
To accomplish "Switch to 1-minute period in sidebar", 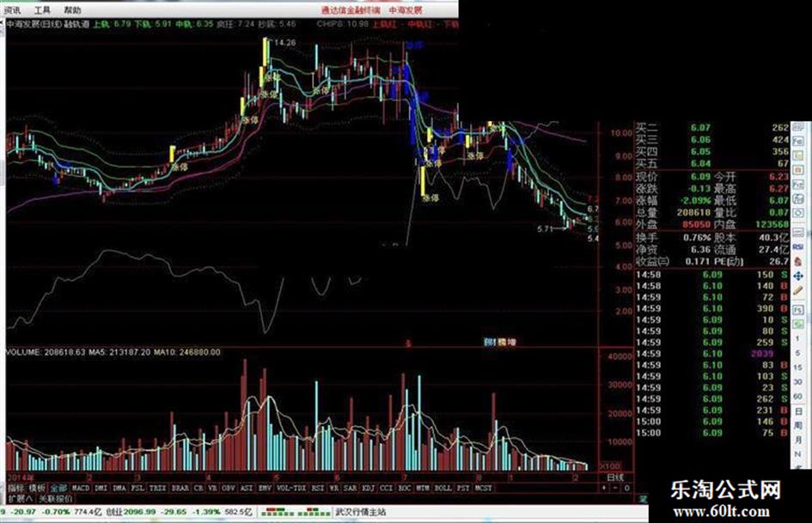I will (x=798, y=338).
